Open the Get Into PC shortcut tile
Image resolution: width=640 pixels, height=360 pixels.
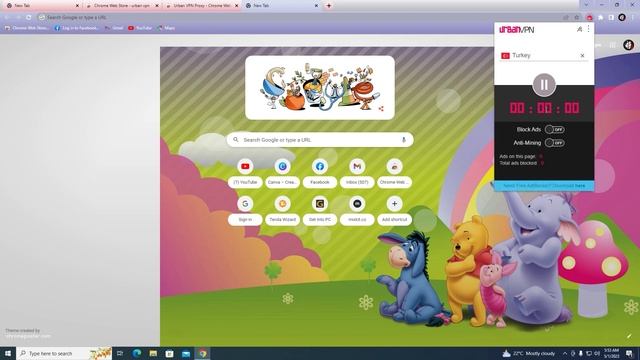point(320,211)
